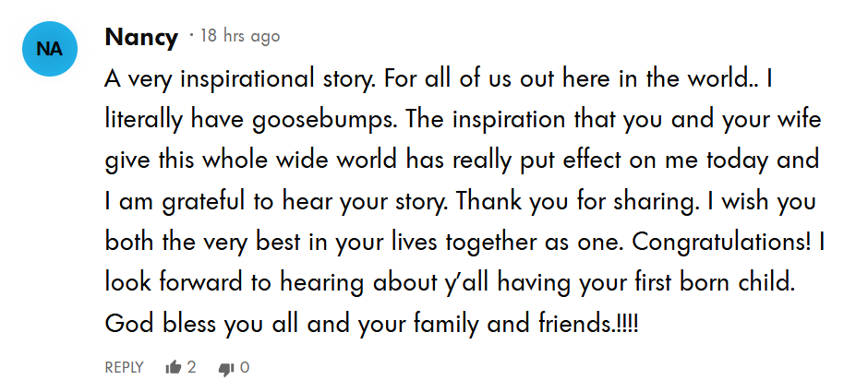Open Nancy's profile from her name
The height and width of the screenshot is (380, 868).
tap(141, 38)
